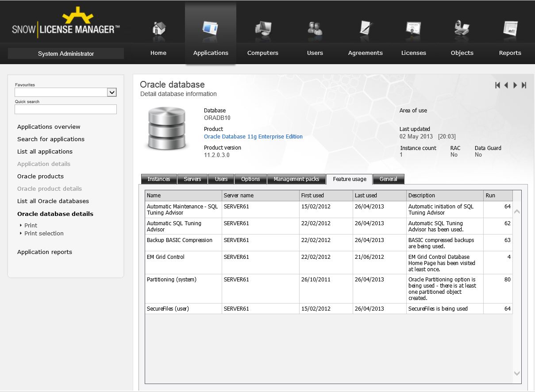Go to first record arrow
Viewport: 535px width, 392px height.
[497, 85]
